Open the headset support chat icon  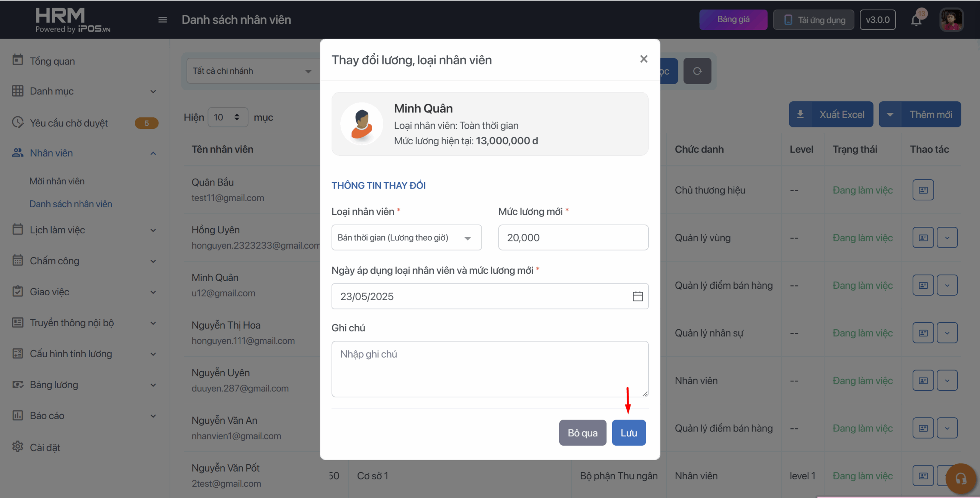[x=960, y=478]
